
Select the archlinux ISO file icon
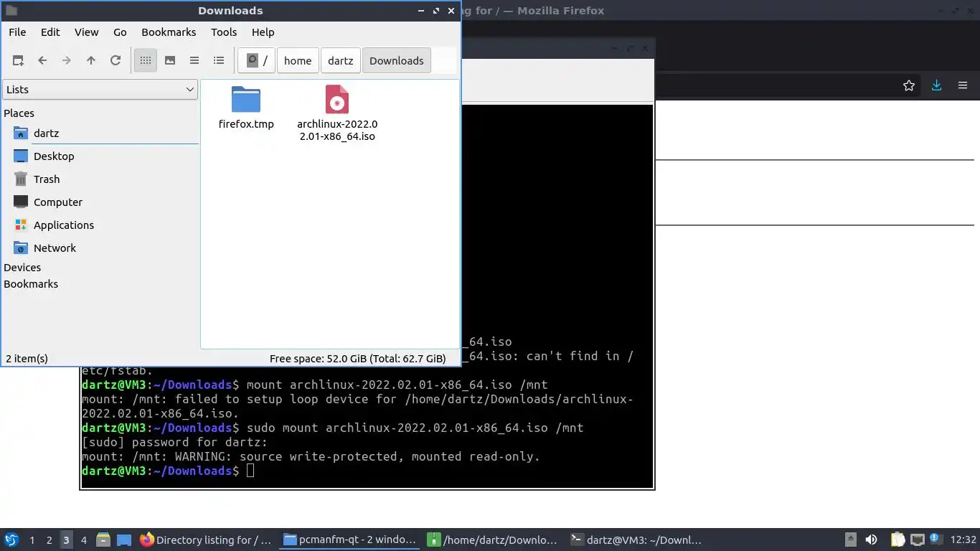(x=337, y=100)
